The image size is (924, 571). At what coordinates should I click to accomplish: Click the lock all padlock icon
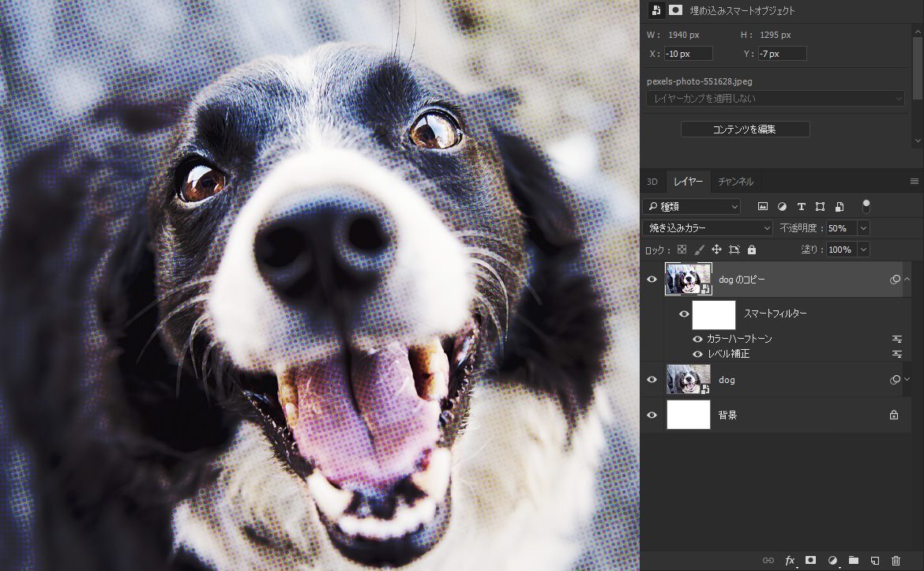(751, 250)
